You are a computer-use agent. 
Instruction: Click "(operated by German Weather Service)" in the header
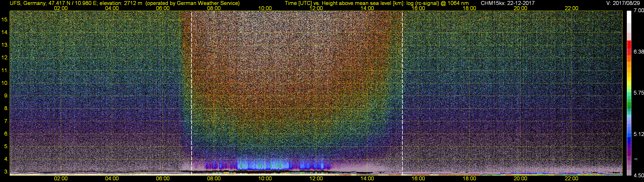[x=193, y=3]
